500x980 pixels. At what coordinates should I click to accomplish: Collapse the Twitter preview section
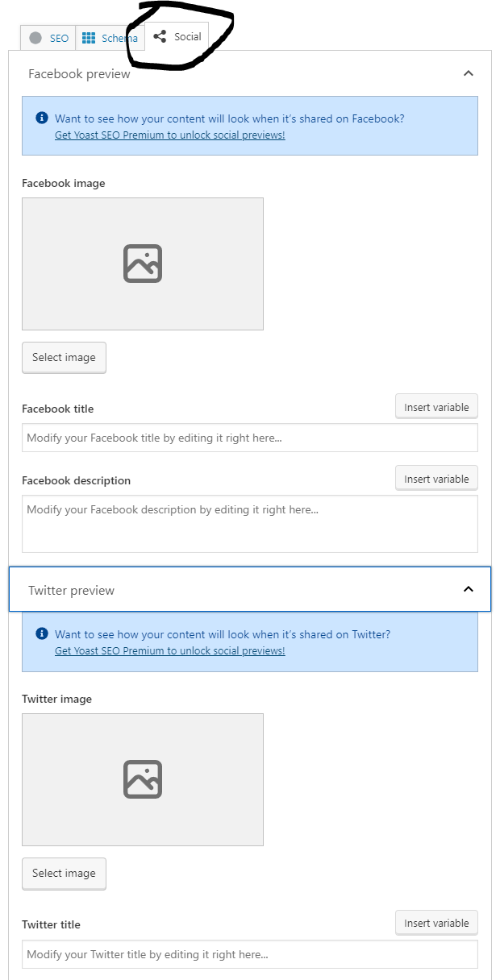click(x=469, y=589)
